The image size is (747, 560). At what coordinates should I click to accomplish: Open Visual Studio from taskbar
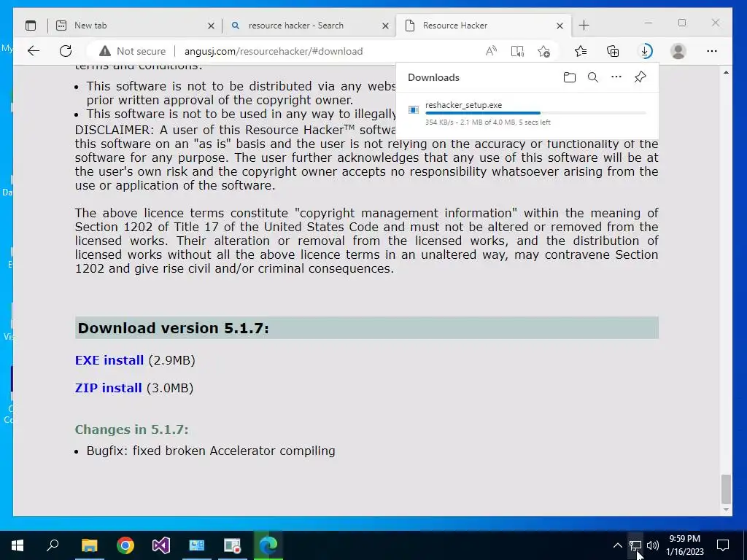click(161, 545)
